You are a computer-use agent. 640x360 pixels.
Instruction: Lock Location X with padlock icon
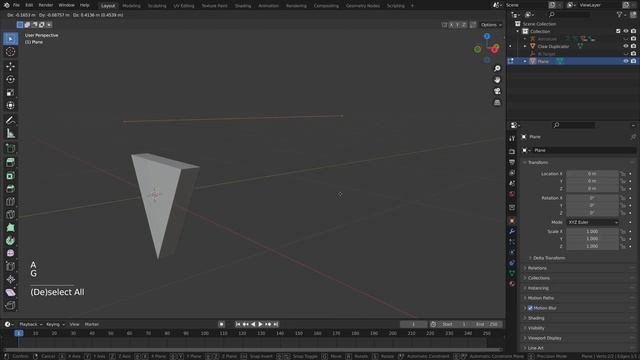coord(623,174)
